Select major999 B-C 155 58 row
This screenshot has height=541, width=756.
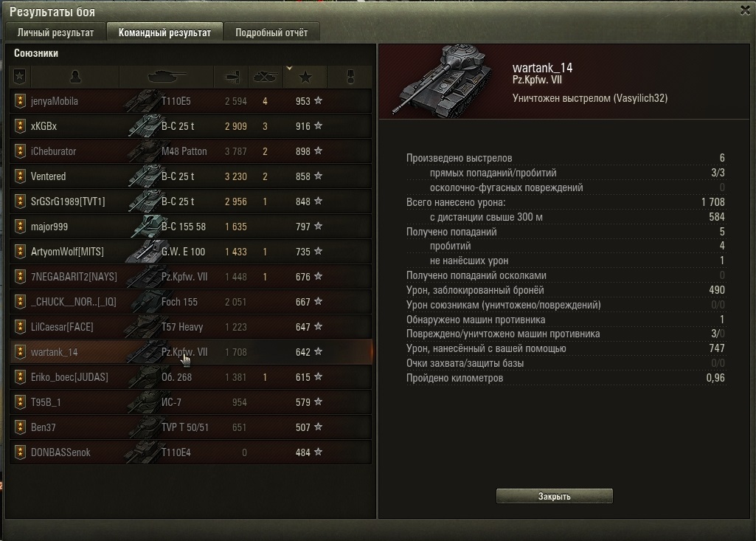190,227
